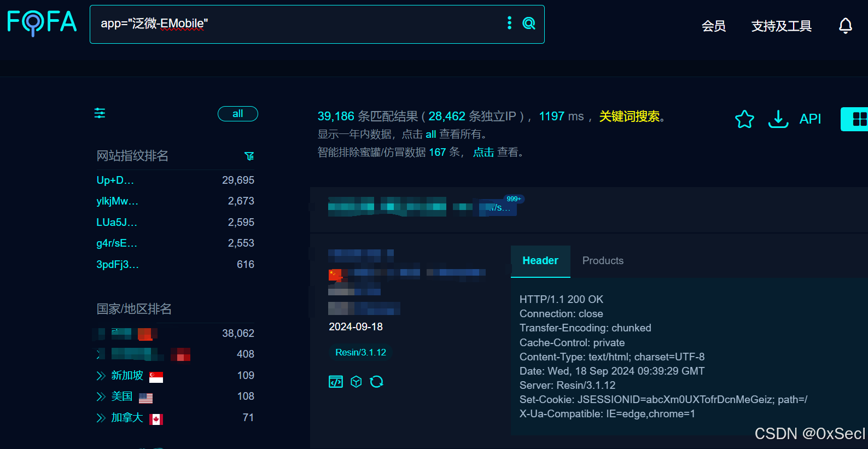
Task: Click the 29,695 count value
Action: click(238, 180)
